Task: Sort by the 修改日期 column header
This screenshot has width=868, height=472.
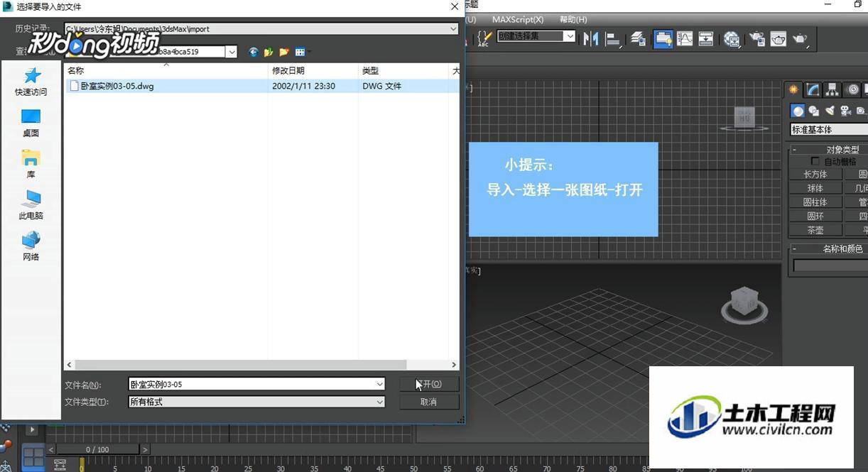Action: pyautogui.click(x=313, y=70)
